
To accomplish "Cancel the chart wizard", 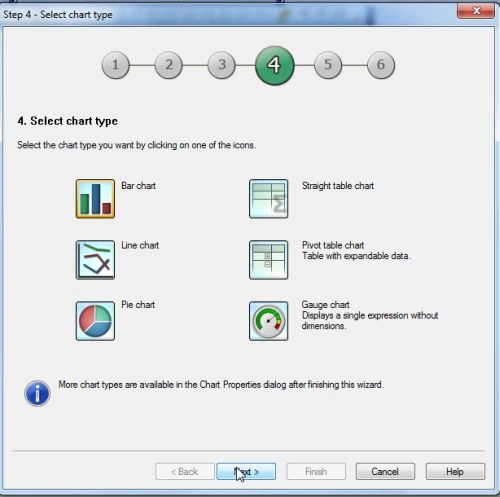I will tap(385, 471).
